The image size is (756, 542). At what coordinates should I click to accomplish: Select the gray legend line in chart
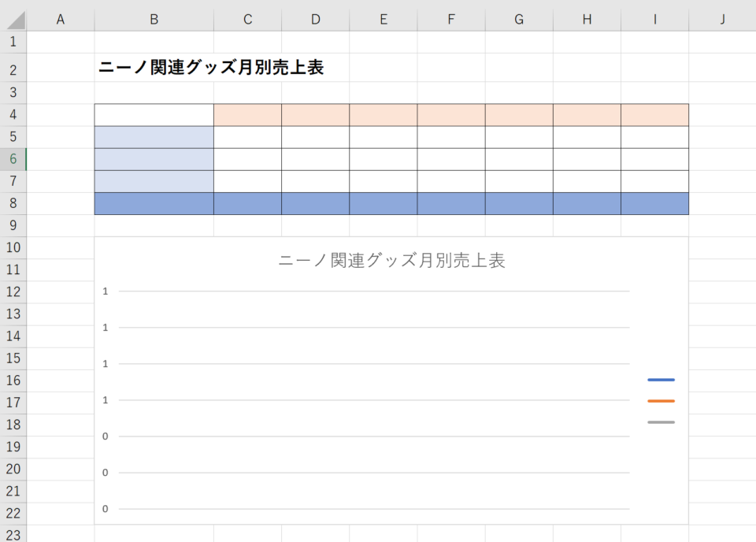tap(661, 422)
